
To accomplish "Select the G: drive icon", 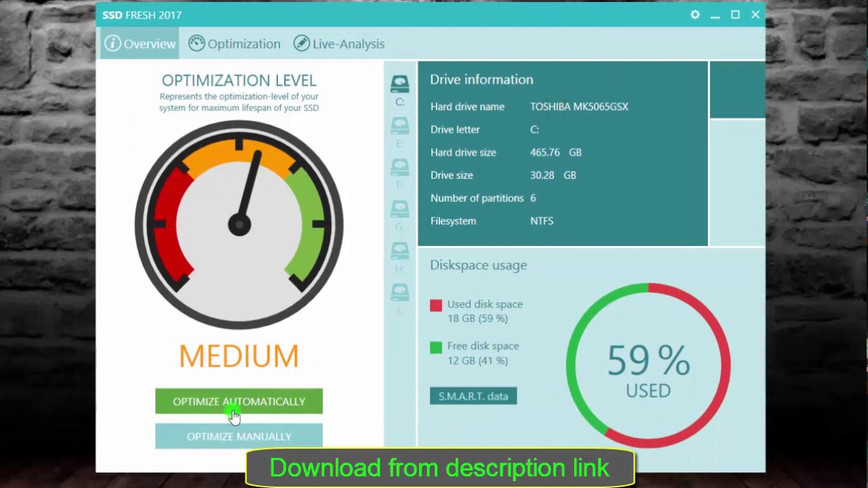I will [400, 209].
